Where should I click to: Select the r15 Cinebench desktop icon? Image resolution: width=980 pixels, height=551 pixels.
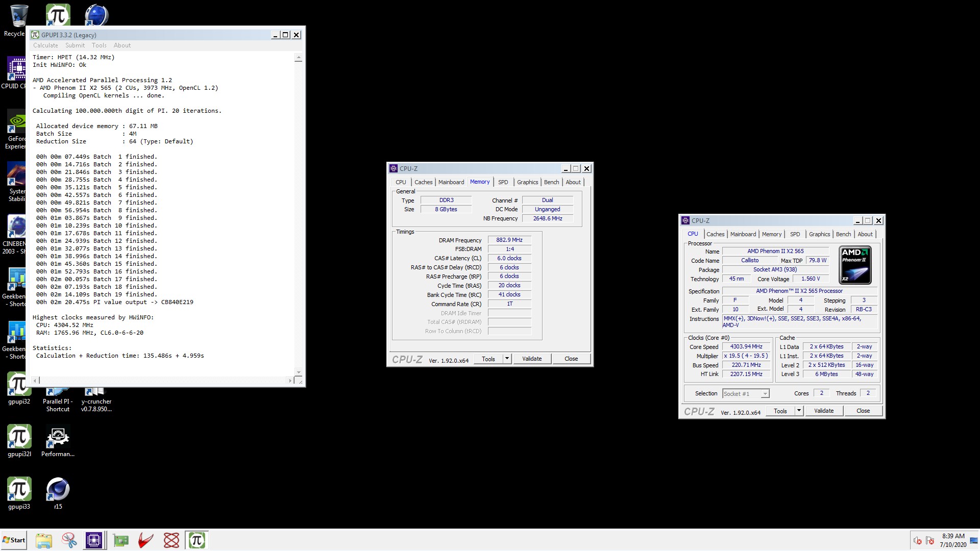(x=58, y=493)
